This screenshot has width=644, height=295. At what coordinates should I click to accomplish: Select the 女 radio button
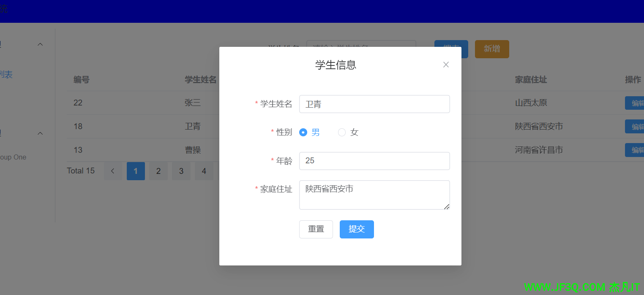[342, 133]
